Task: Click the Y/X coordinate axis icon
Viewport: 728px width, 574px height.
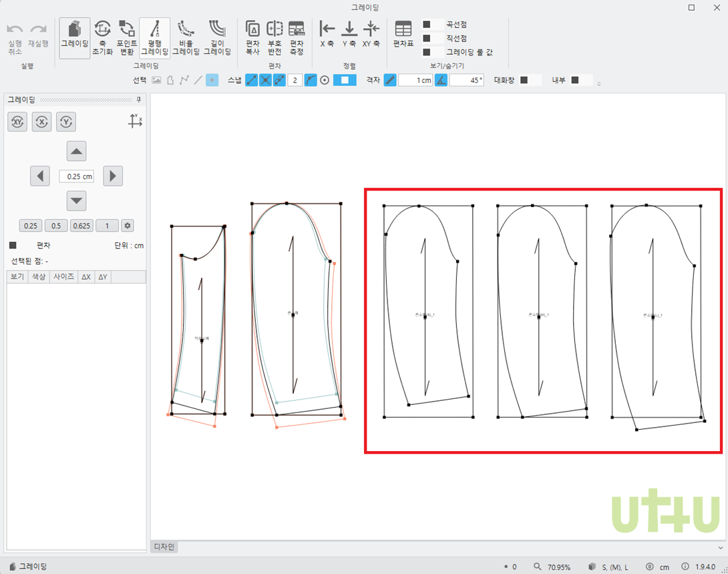Action: pyautogui.click(x=135, y=121)
